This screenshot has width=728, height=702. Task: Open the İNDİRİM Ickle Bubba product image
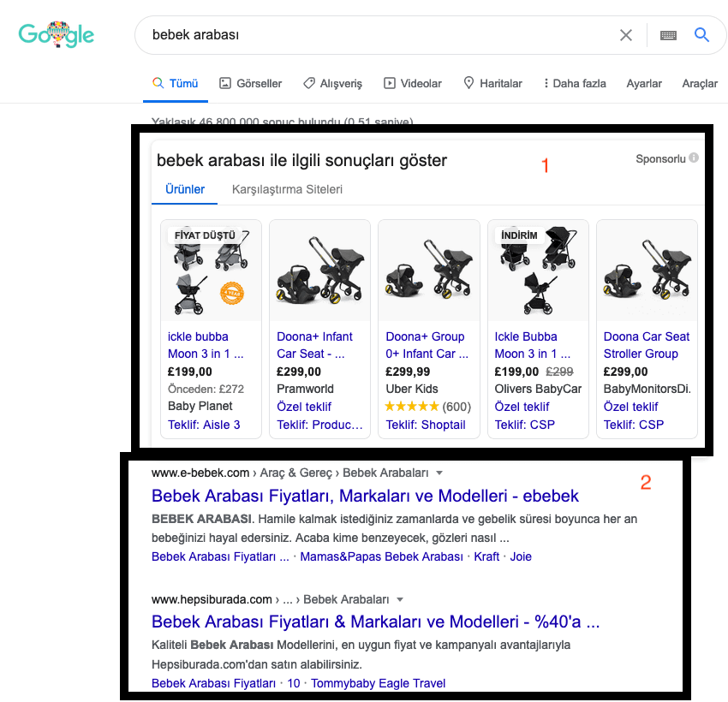click(x=538, y=271)
